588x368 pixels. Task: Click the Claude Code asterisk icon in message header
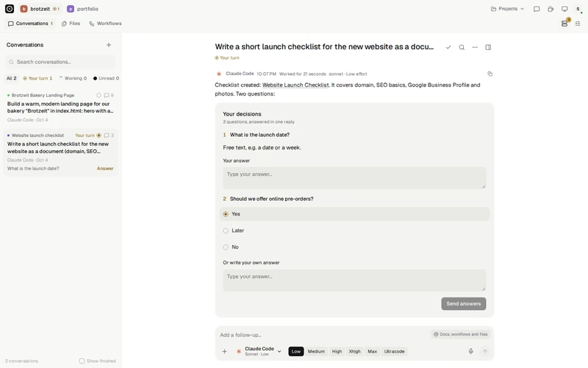click(x=219, y=74)
